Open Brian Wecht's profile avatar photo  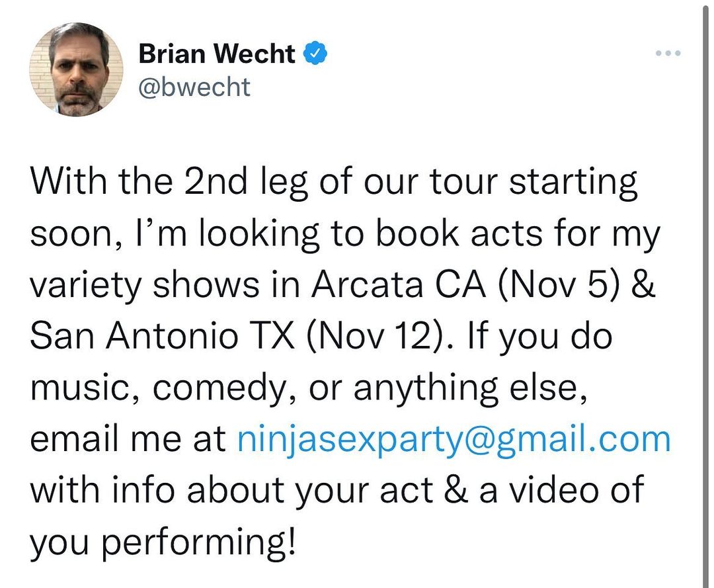tap(77, 69)
